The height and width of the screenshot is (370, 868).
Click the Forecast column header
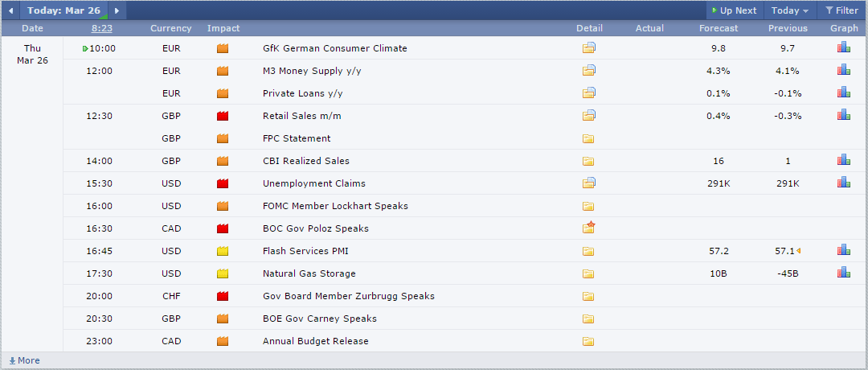click(719, 28)
